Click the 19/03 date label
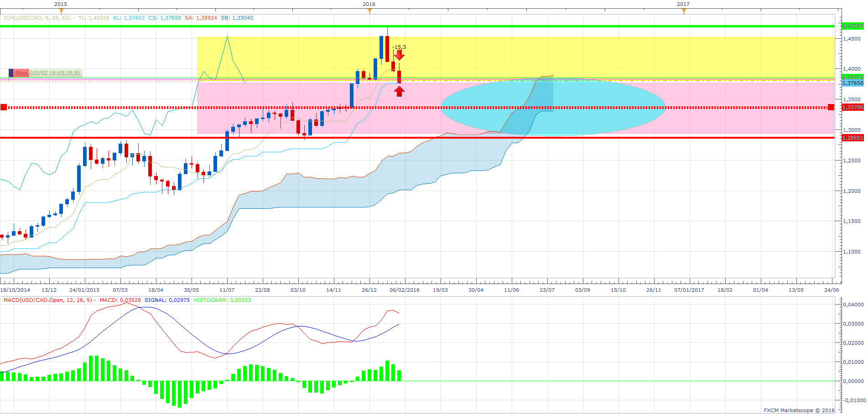Image resolution: width=868 pixels, height=414 pixels. [x=440, y=290]
